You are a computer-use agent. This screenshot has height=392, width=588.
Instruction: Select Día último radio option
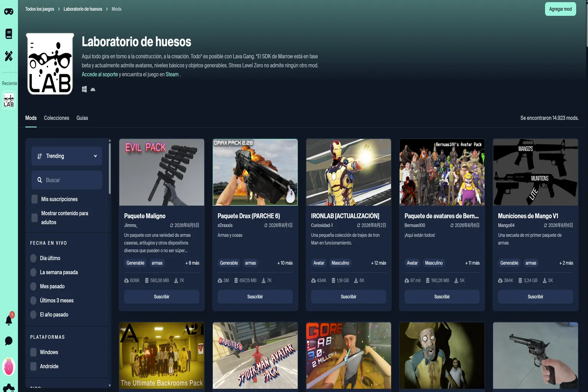(33, 258)
